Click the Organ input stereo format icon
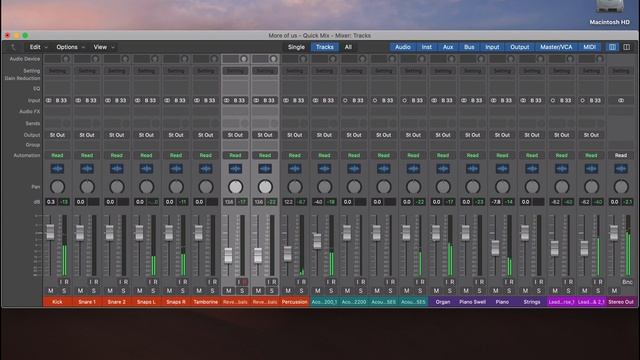This screenshot has height=360, width=640. pos(434,100)
